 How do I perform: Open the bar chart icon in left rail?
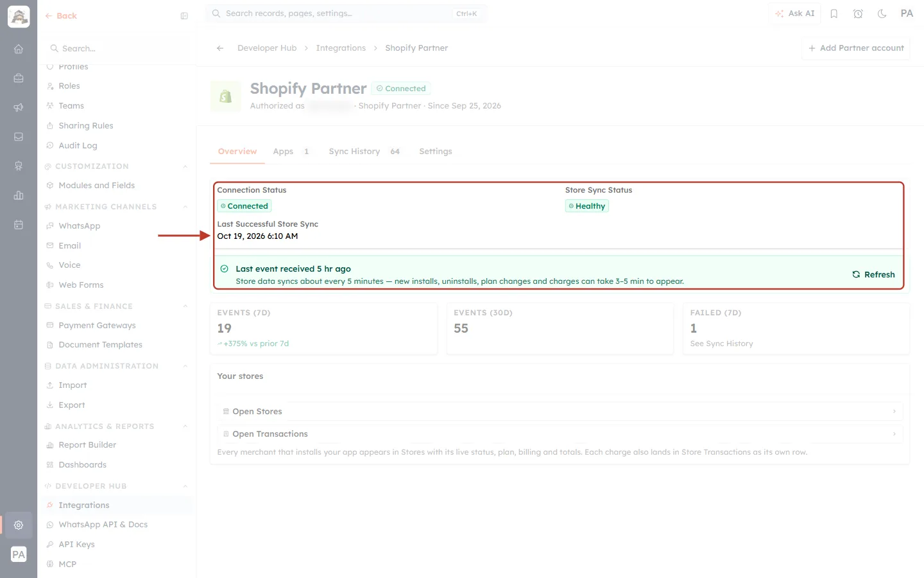tap(19, 195)
